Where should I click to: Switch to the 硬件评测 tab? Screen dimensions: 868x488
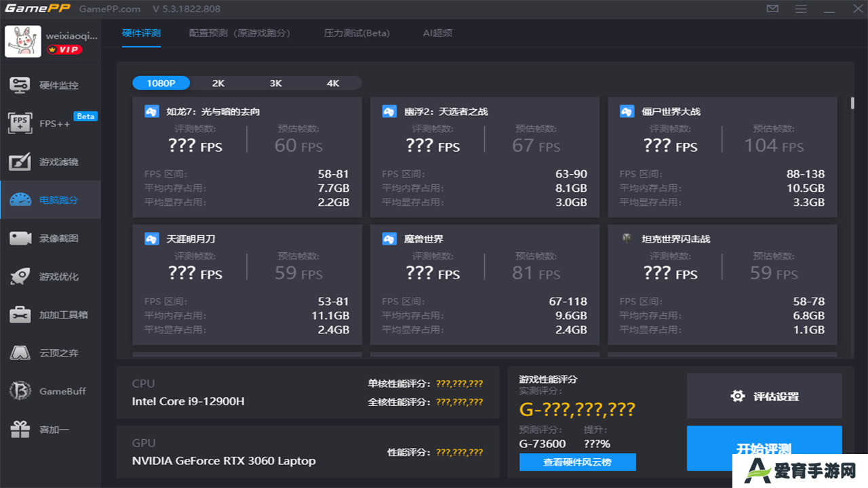pos(141,33)
